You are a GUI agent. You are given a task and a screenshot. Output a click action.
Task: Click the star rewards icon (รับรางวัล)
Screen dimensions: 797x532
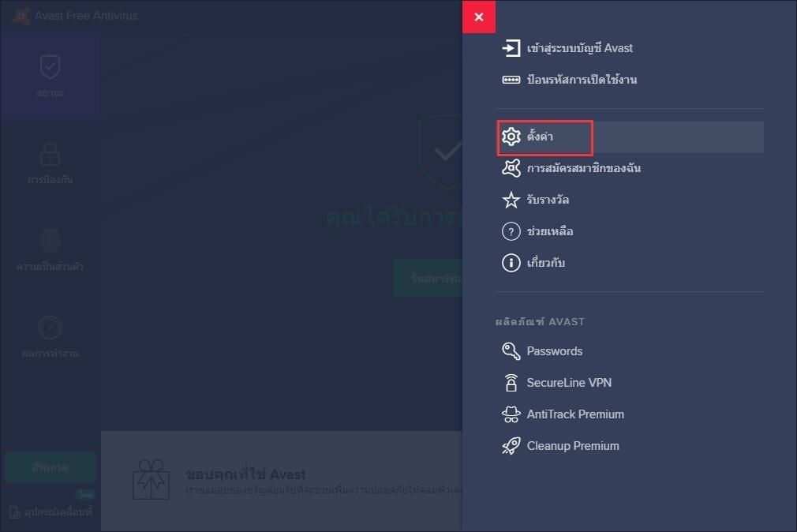click(511, 200)
